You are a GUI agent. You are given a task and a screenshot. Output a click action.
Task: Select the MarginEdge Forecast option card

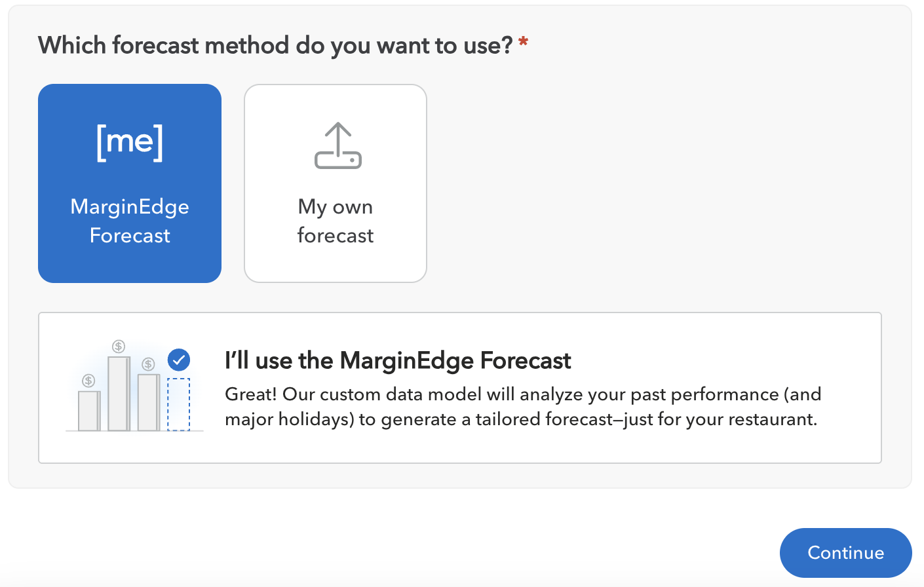[130, 183]
